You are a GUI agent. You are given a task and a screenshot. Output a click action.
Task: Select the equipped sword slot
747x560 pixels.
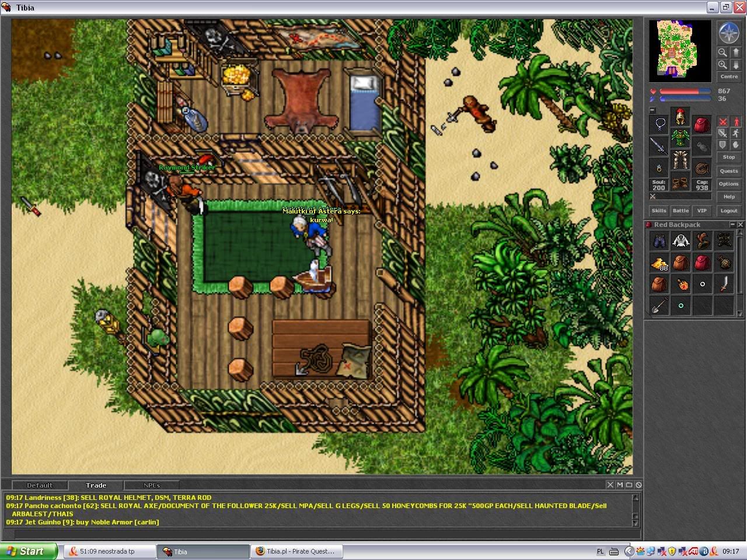point(660,146)
